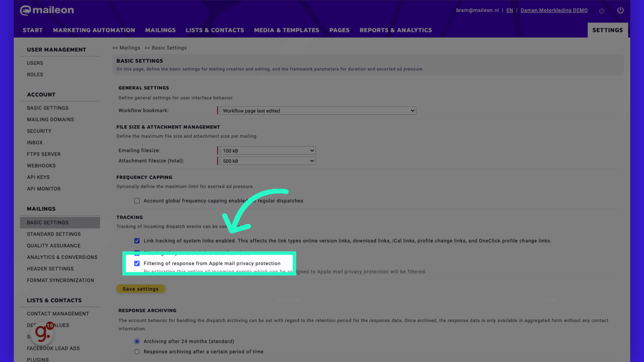
Task: Click the FACEBOOK LEAD ADS sidebar item
Action: (53, 348)
